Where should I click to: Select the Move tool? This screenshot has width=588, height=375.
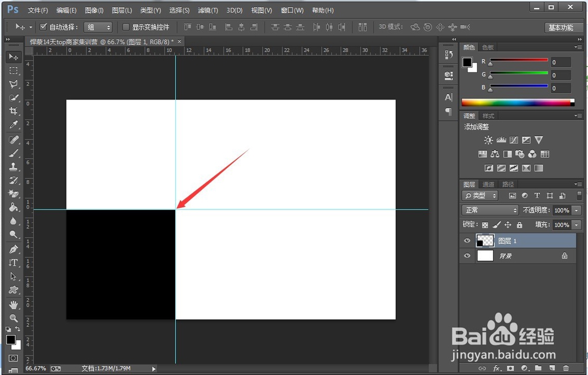point(14,57)
